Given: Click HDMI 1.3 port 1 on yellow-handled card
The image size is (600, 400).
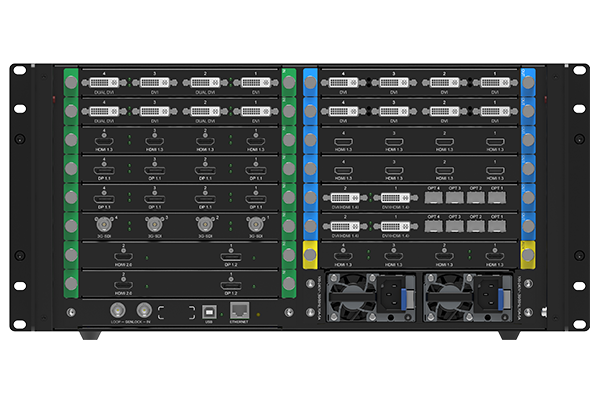Looking at the screenshot, I should (x=497, y=254).
